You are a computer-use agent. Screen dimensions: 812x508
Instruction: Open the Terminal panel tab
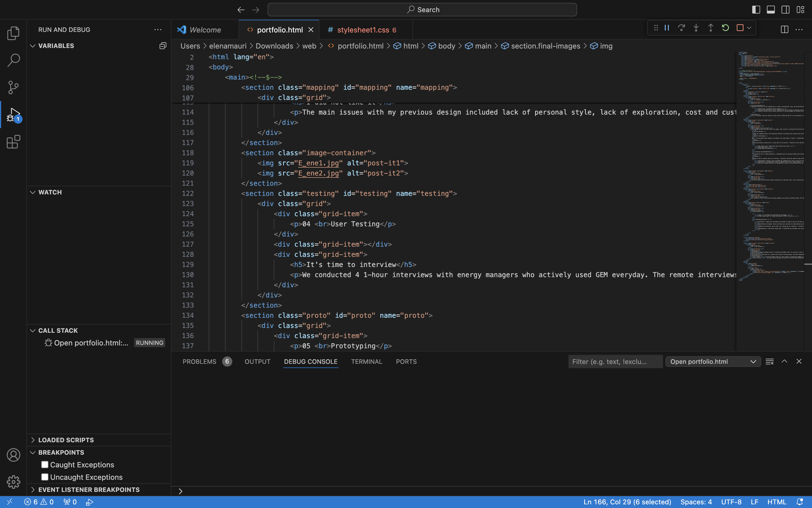pos(367,362)
